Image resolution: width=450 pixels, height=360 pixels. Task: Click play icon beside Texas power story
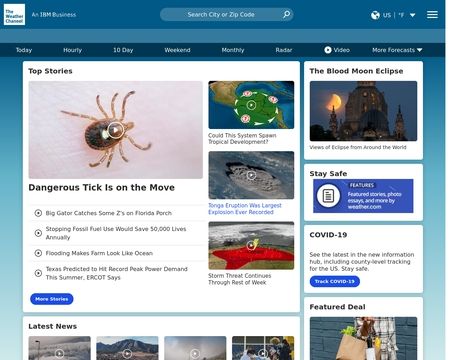pos(38,273)
